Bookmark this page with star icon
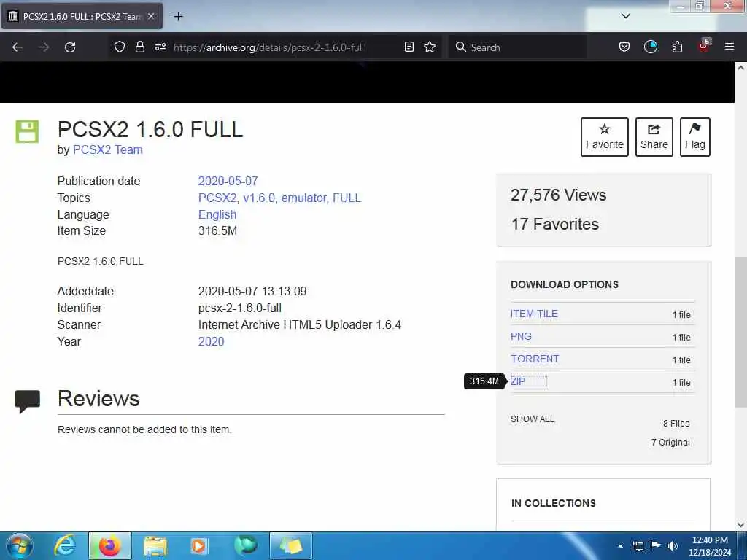 [x=430, y=47]
